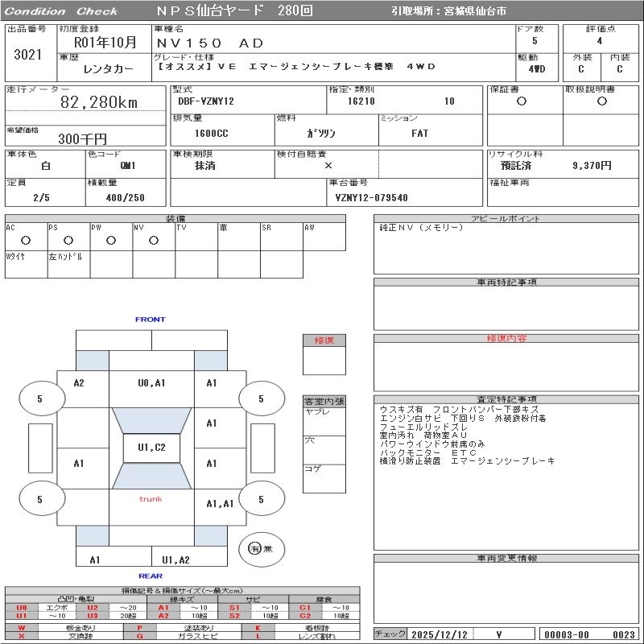Toggle the AC equipment circle
This screenshot has width=644, height=644.
click(x=25, y=240)
